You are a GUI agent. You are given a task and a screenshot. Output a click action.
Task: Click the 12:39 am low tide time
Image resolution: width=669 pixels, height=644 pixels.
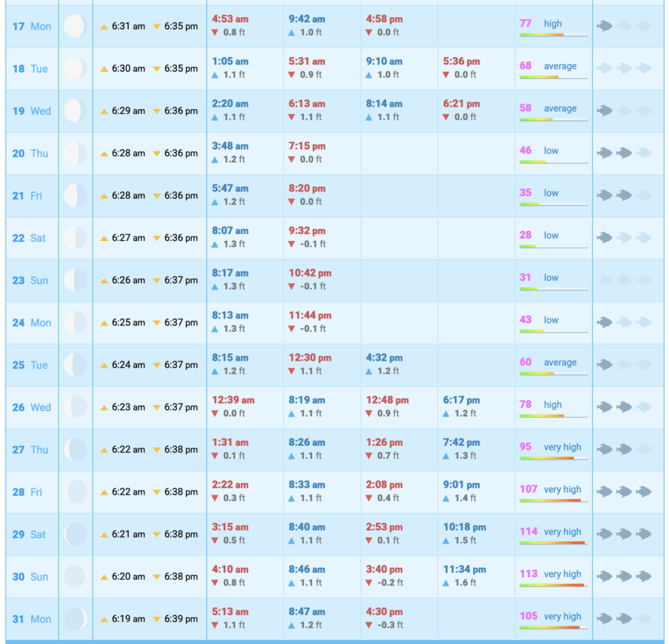(x=233, y=400)
